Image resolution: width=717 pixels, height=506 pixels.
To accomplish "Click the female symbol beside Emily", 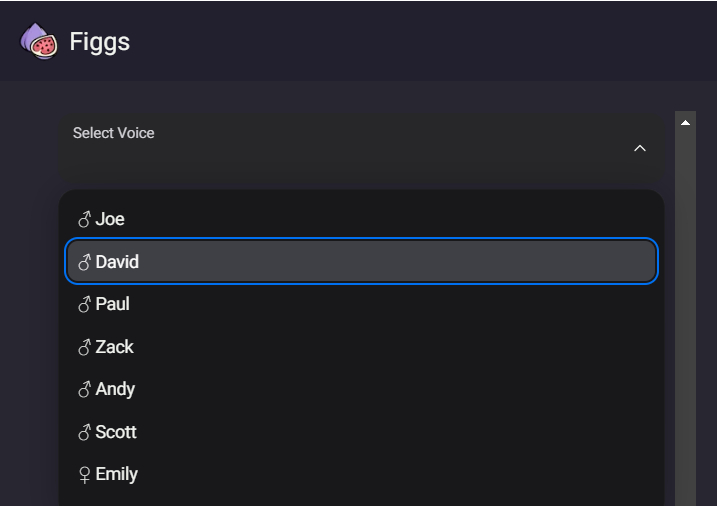I will [x=84, y=475].
